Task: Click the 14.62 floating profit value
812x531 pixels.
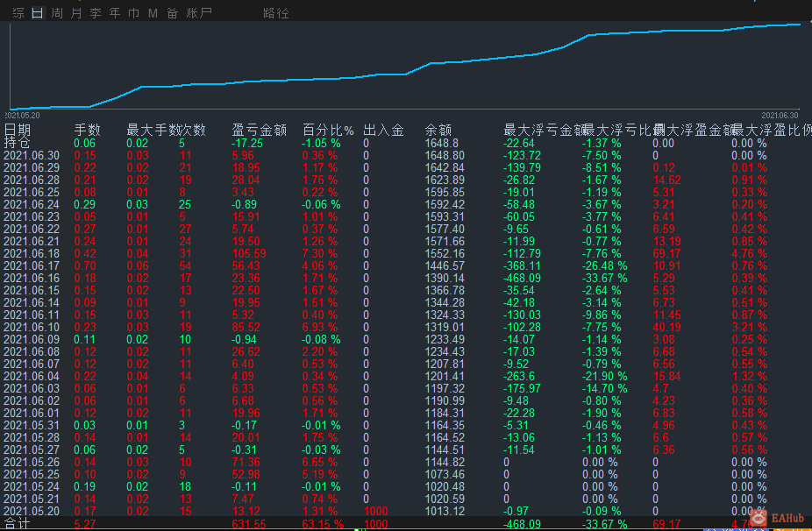Action: tap(666, 181)
